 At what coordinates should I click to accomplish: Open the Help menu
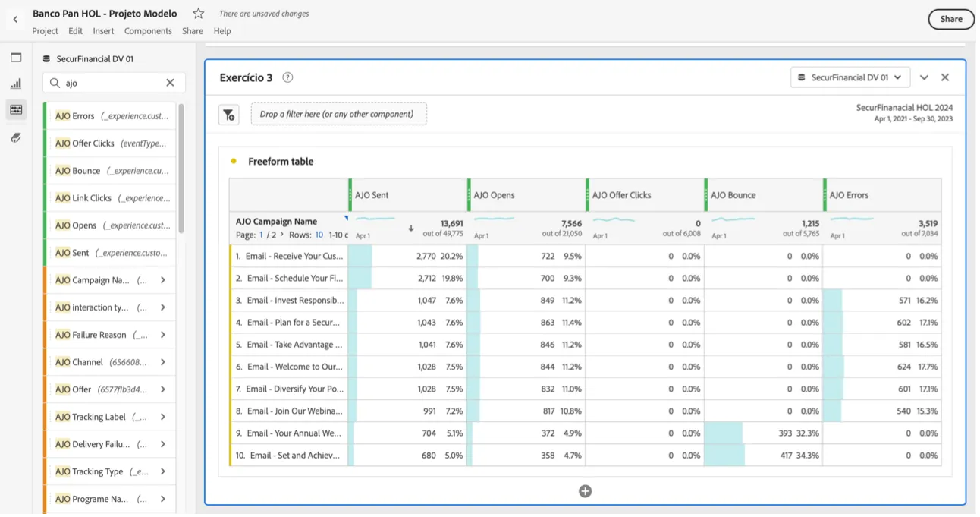(x=222, y=31)
